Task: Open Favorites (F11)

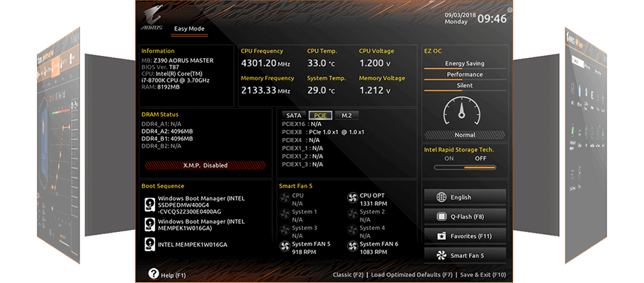Action: (x=465, y=236)
